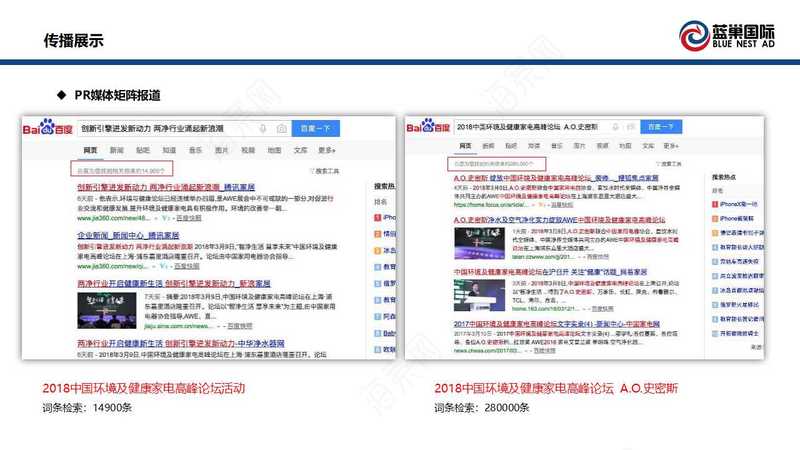Open the 中华净水器网 result at the bottom left
This screenshot has width=800, height=450.
[181, 343]
